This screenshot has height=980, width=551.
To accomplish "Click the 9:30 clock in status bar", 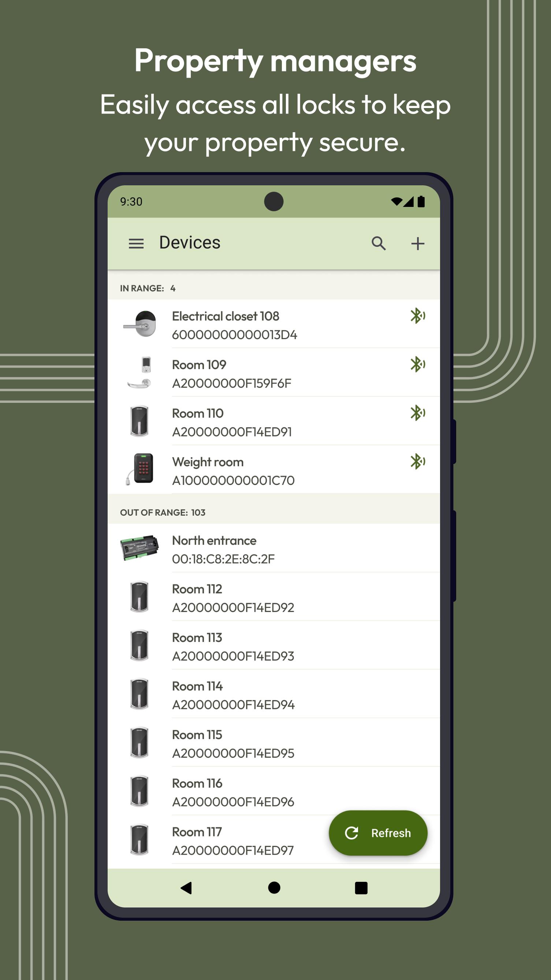I will coord(131,202).
